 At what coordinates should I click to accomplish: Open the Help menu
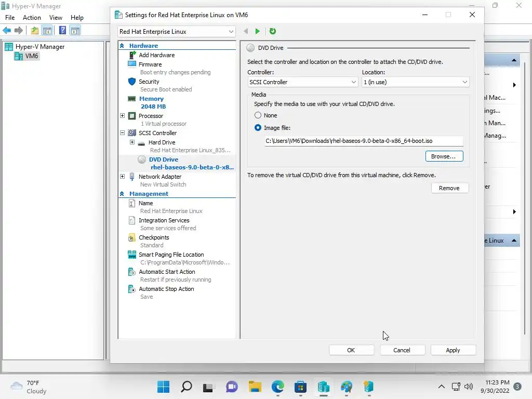[77, 18]
